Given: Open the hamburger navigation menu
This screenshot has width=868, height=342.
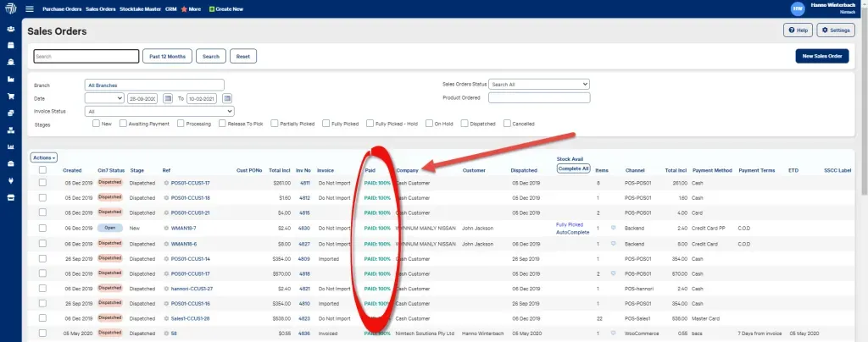Looking at the screenshot, I should pyautogui.click(x=30, y=8).
